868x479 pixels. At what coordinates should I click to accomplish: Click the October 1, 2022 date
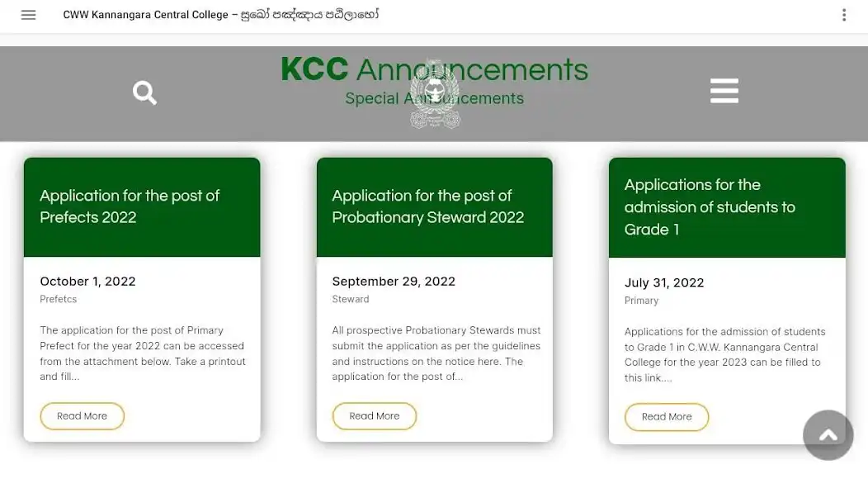click(x=87, y=282)
